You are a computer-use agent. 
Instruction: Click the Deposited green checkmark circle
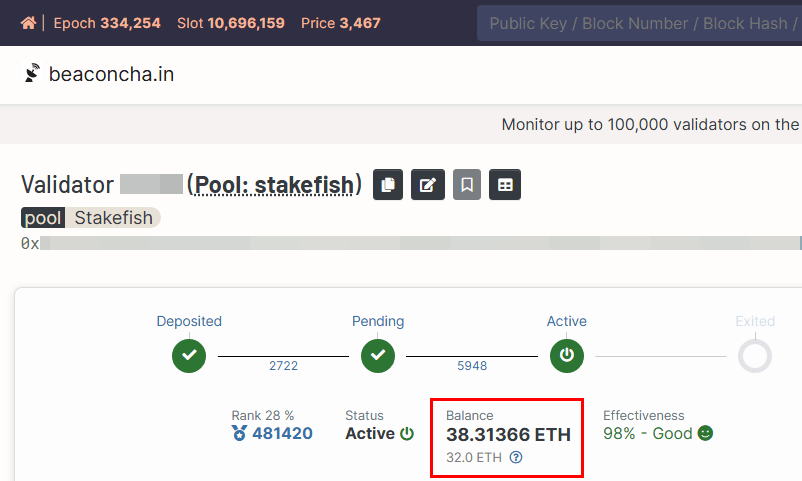pos(189,356)
